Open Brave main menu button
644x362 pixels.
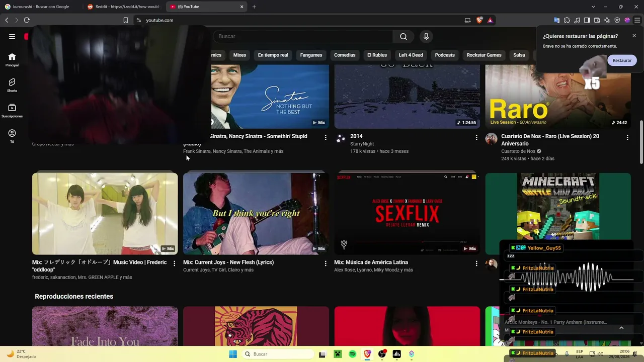[637, 20]
